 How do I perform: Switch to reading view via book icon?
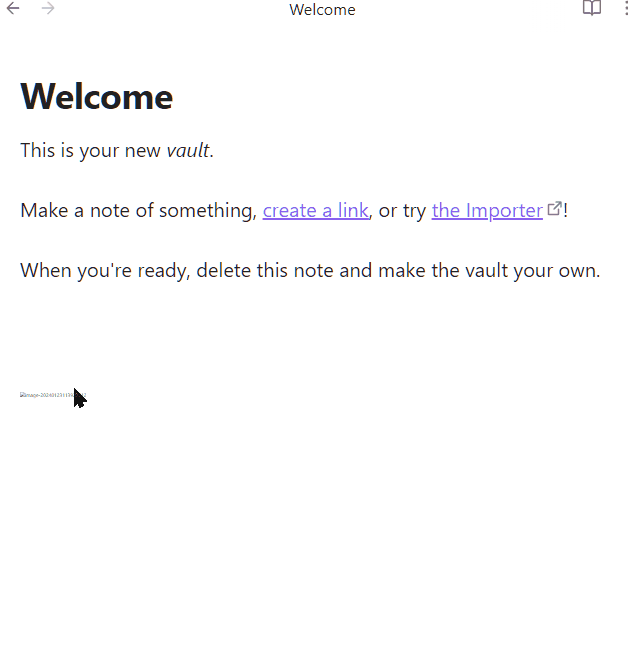[592, 8]
